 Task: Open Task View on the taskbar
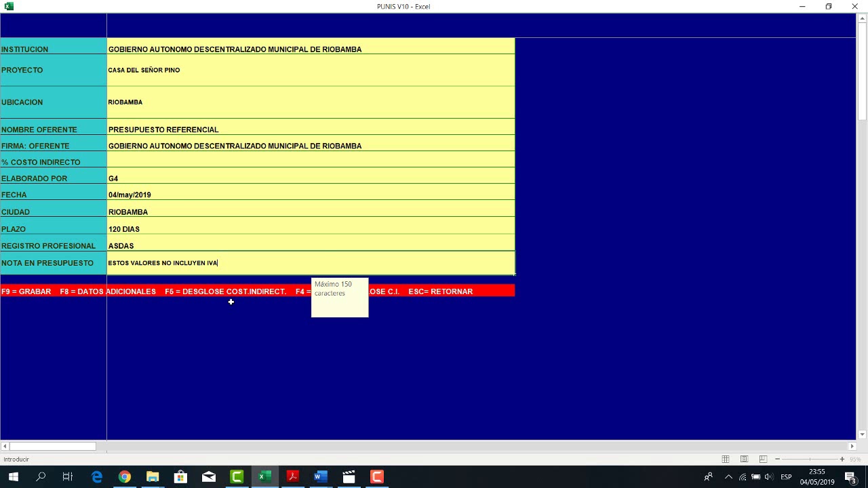click(68, 476)
